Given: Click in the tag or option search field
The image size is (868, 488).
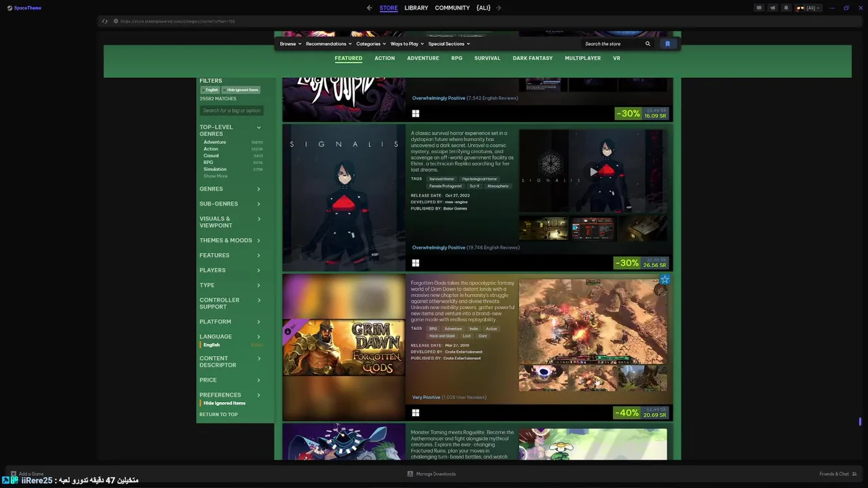Looking at the screenshot, I should pos(231,110).
